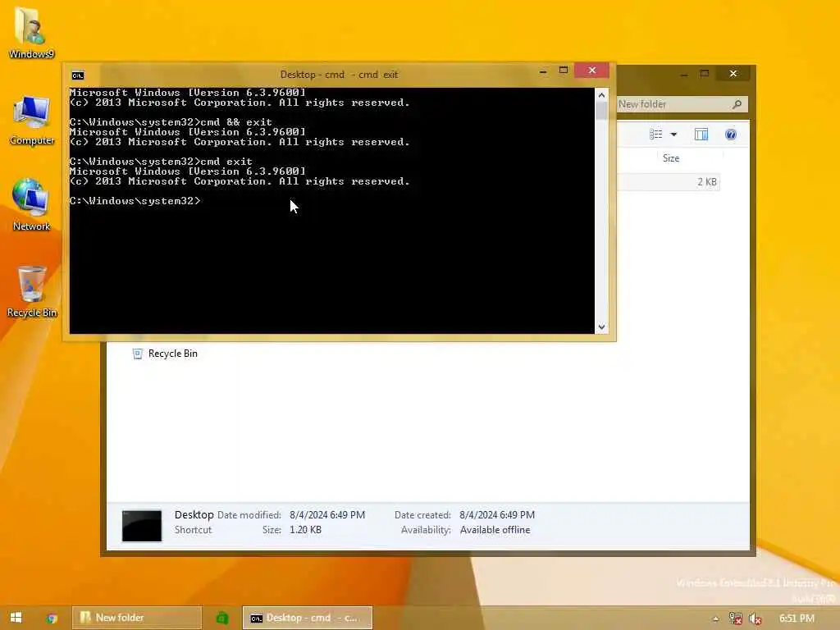Switch to Desktop - cmd taskbar button
The image size is (840, 630).
tap(307, 618)
